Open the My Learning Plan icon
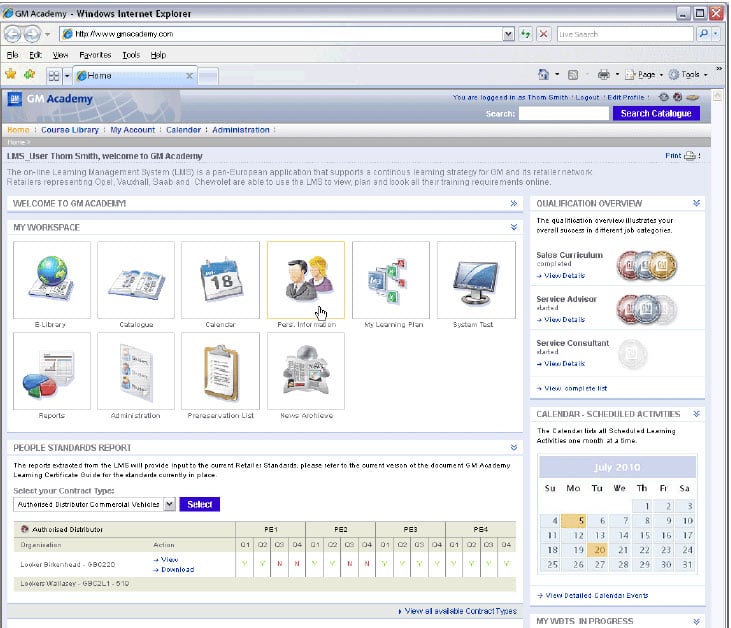731x628 pixels. (391, 280)
